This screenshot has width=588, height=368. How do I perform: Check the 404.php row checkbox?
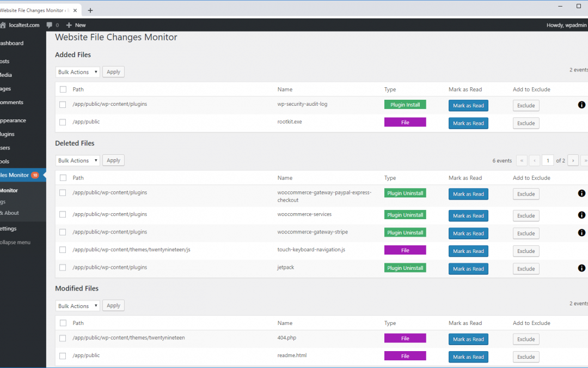[x=63, y=339]
